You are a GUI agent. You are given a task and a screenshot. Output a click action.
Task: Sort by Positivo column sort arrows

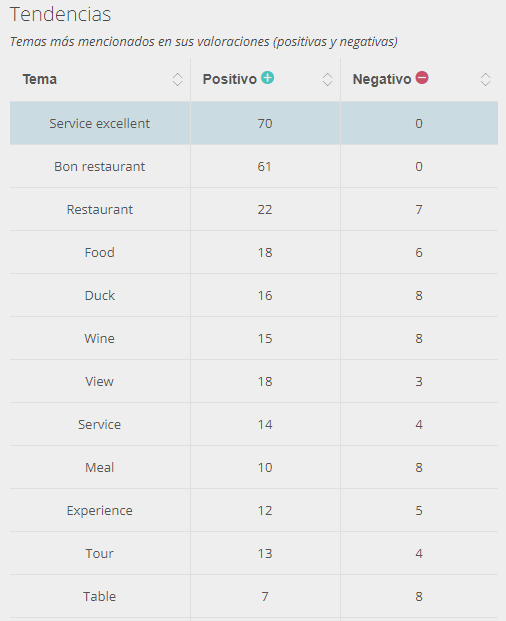(x=327, y=80)
